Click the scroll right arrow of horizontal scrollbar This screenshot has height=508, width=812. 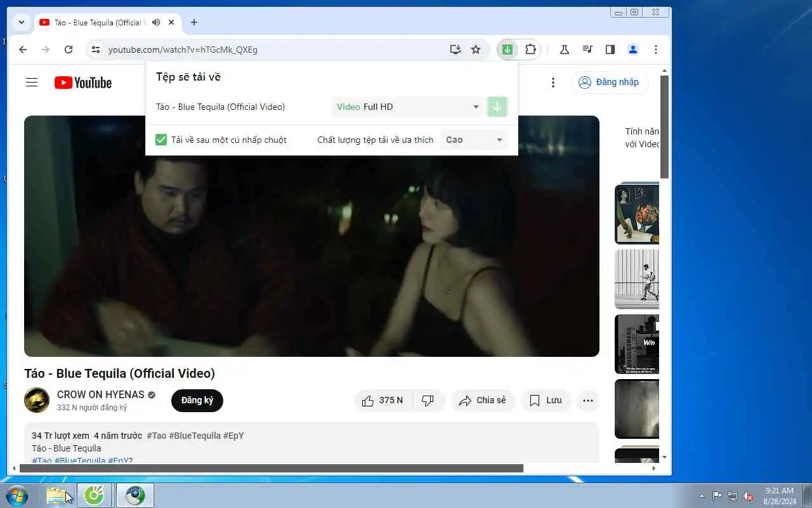coord(654,469)
